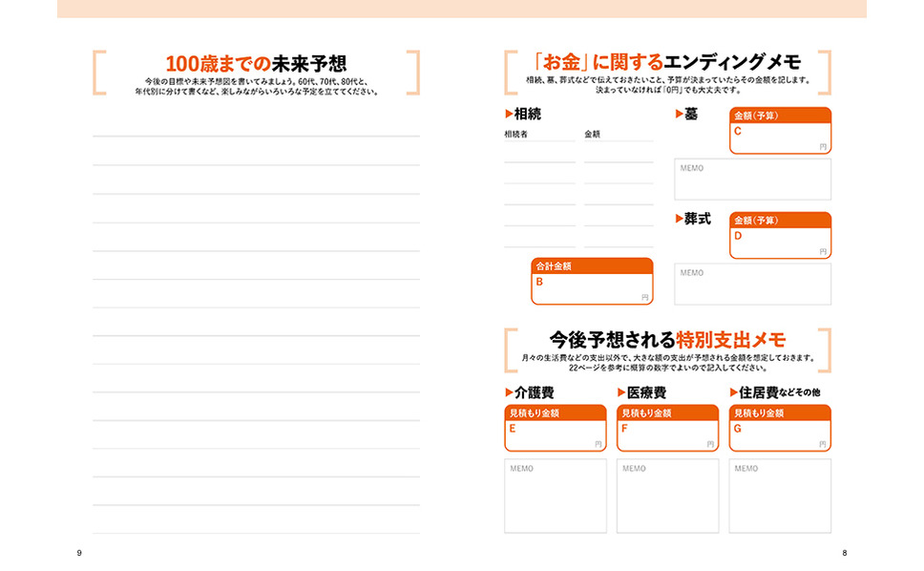Click the E 見積もり金額 field for 介護費
The width and height of the screenshot is (924, 571).
coord(556,429)
